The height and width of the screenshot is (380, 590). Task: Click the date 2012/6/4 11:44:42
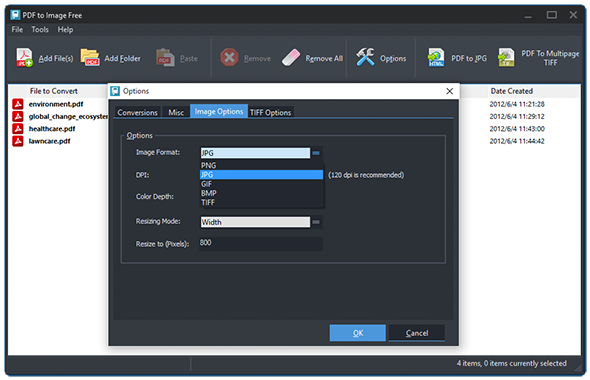tap(517, 141)
